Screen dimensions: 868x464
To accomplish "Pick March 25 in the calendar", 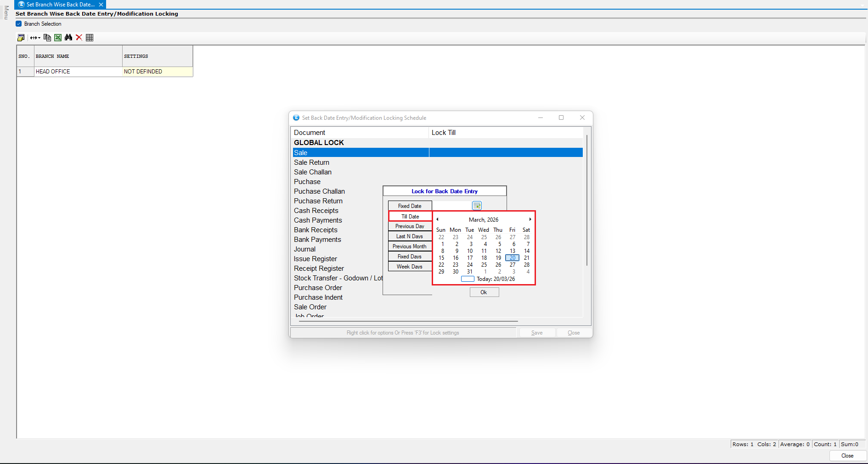I will point(484,265).
